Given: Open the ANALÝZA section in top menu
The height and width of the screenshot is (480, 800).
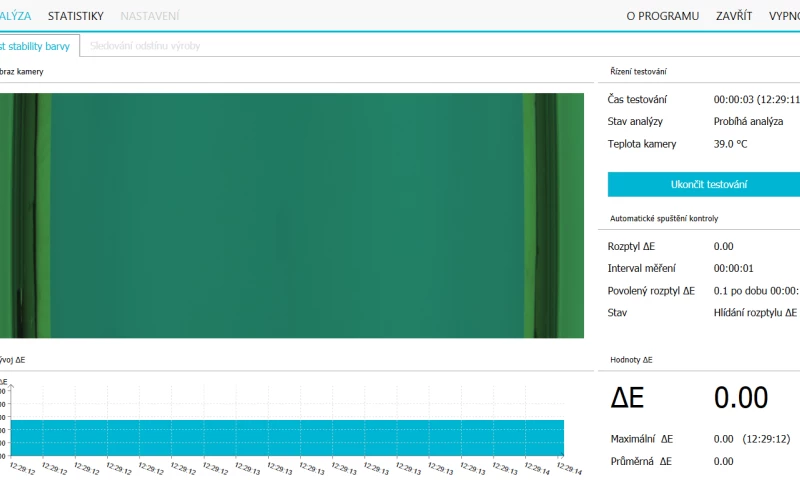Looking at the screenshot, I should [15, 16].
